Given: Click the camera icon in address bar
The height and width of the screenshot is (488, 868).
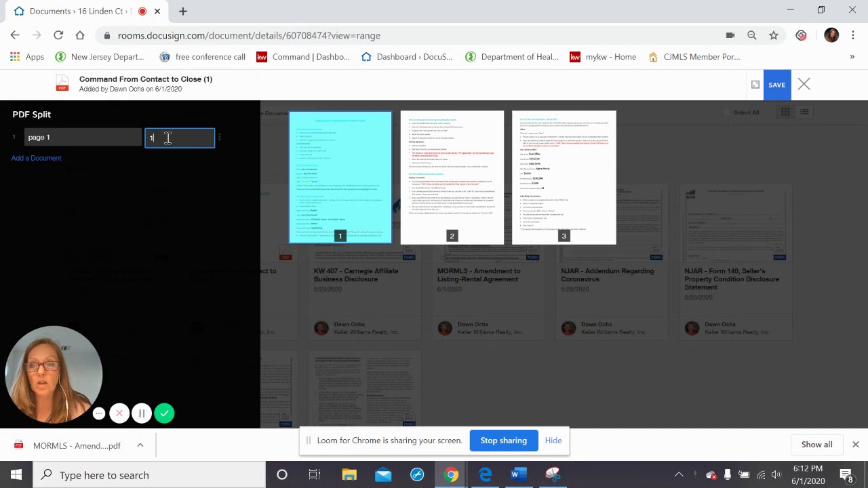Looking at the screenshot, I should pos(730,35).
